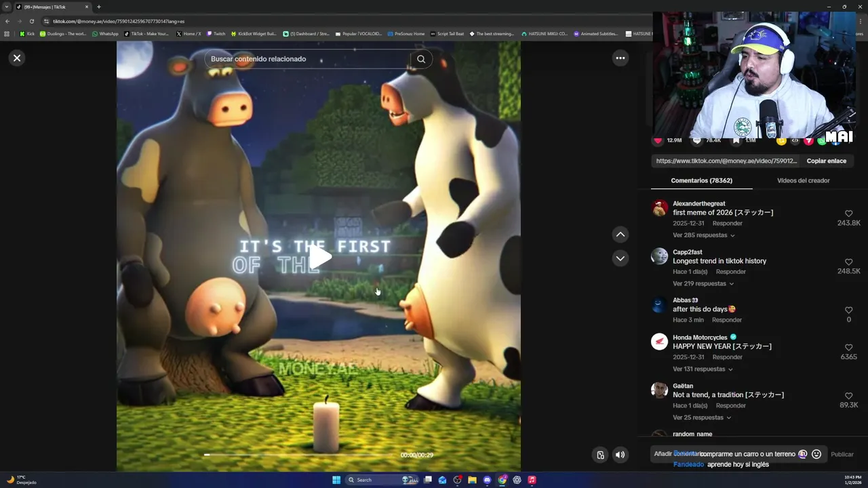Open the KickBot Widget Builder bookmark
This screenshot has height=488, width=868.
click(x=254, y=33)
